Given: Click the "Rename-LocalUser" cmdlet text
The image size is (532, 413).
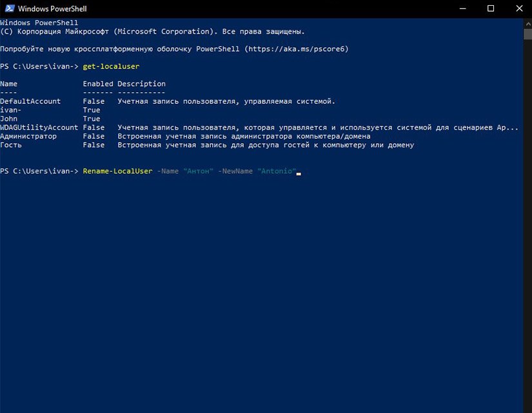Looking at the screenshot, I should click(x=117, y=171).
